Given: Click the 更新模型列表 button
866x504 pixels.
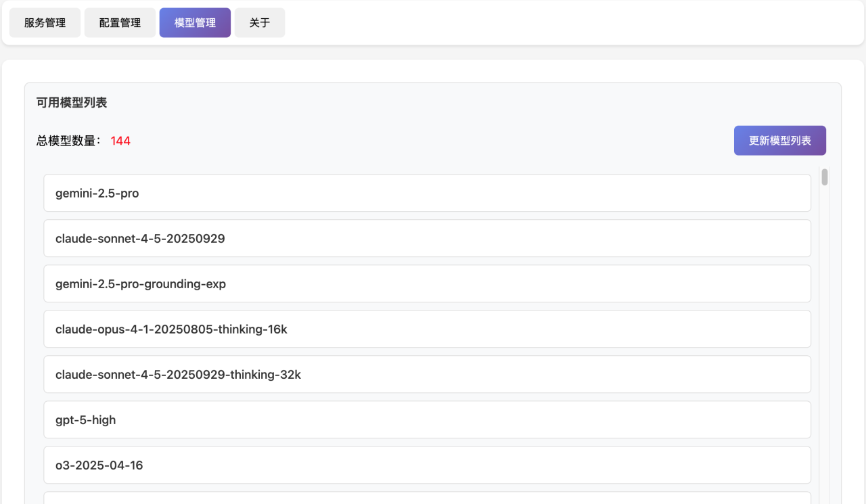Looking at the screenshot, I should [779, 141].
